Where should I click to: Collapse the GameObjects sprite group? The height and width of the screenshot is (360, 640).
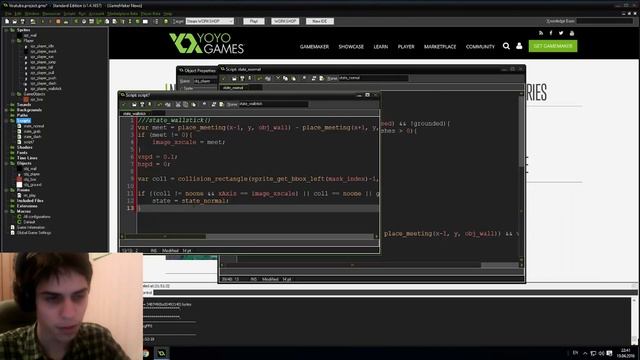[13, 94]
